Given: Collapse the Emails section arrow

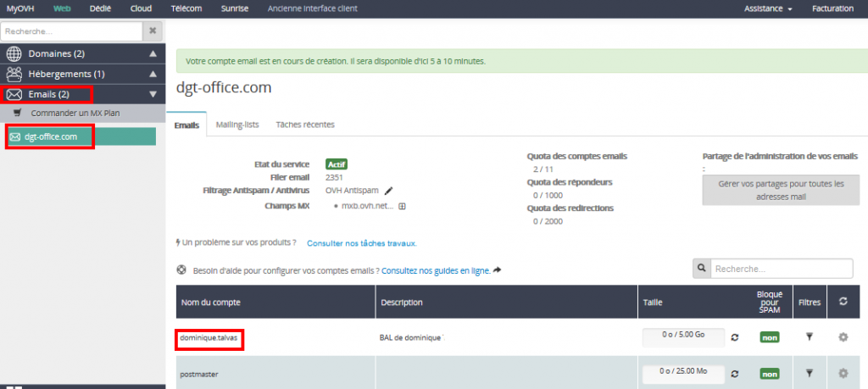Looking at the screenshot, I should (153, 95).
